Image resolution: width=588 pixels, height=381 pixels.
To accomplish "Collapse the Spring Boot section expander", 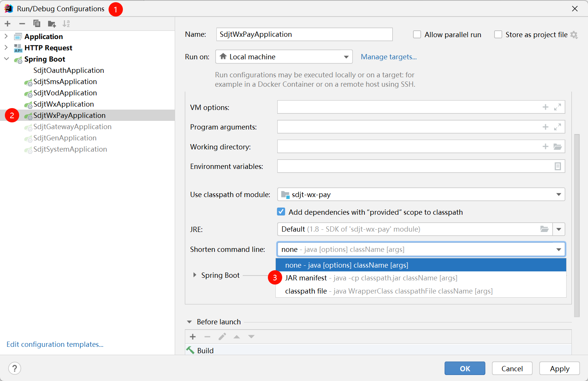I will [195, 275].
